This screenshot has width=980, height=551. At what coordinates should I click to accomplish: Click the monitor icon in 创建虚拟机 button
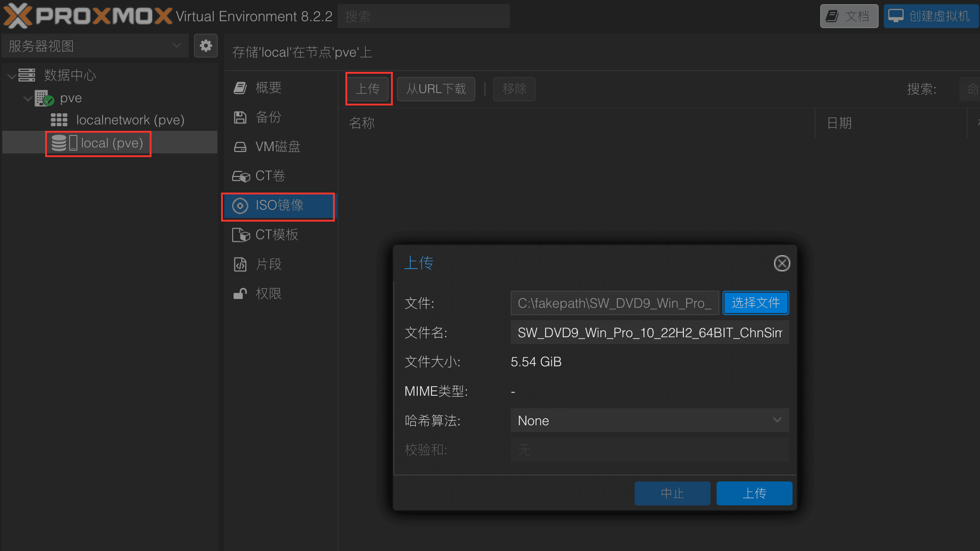coord(895,16)
